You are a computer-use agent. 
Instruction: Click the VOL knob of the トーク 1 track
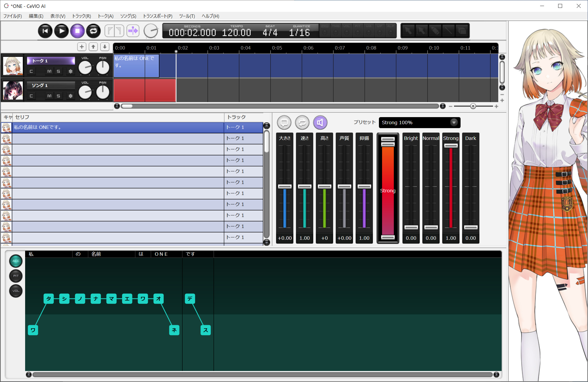85,68
